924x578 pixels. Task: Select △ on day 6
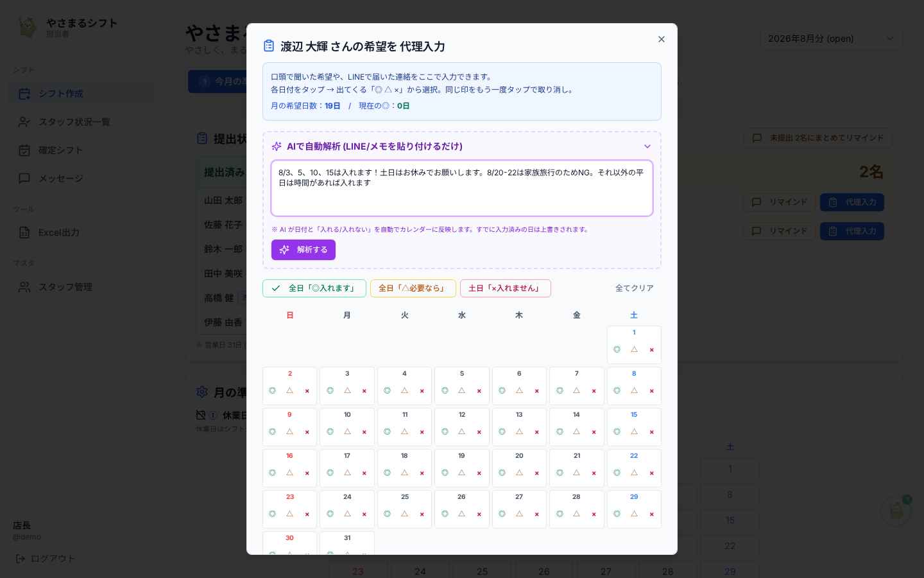point(519,390)
